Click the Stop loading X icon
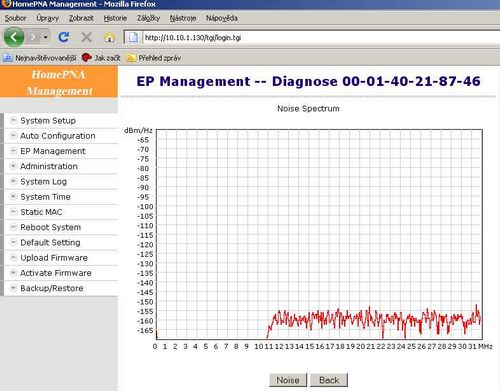Viewport: 500px width, 391px height. (87, 37)
